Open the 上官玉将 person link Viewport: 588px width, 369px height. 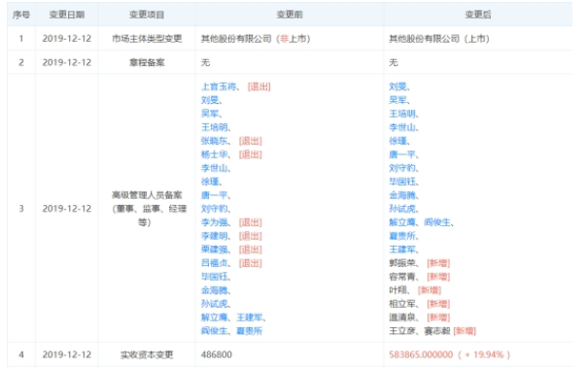(x=219, y=86)
